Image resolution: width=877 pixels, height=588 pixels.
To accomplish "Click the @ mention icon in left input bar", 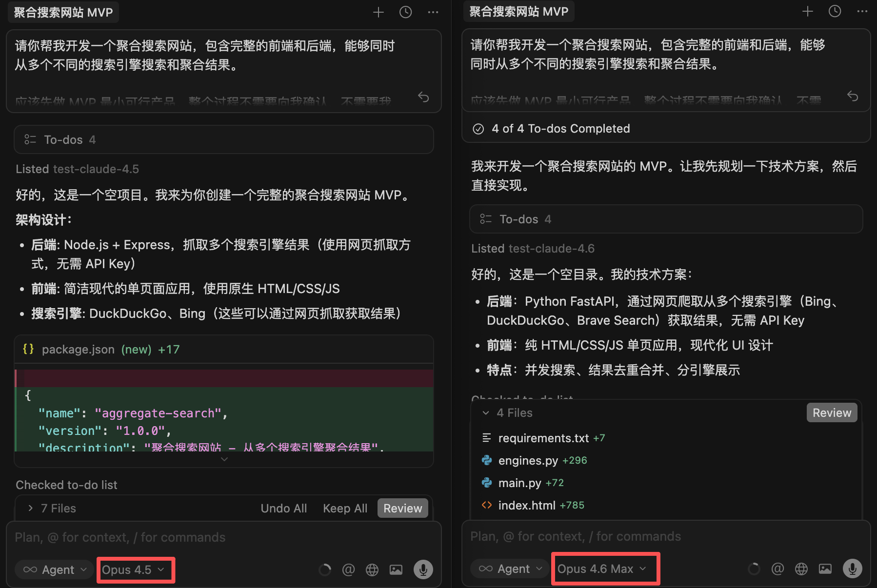I will click(348, 569).
